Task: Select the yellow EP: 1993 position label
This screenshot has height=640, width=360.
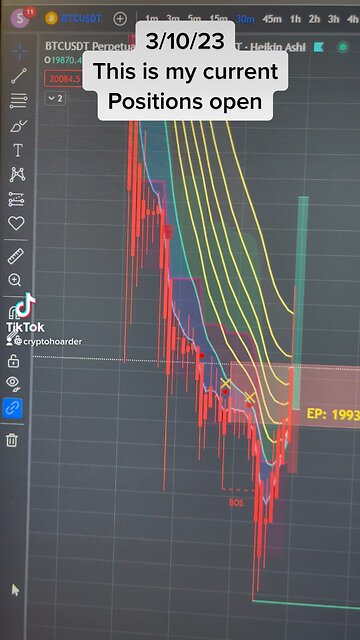Action: click(333, 415)
